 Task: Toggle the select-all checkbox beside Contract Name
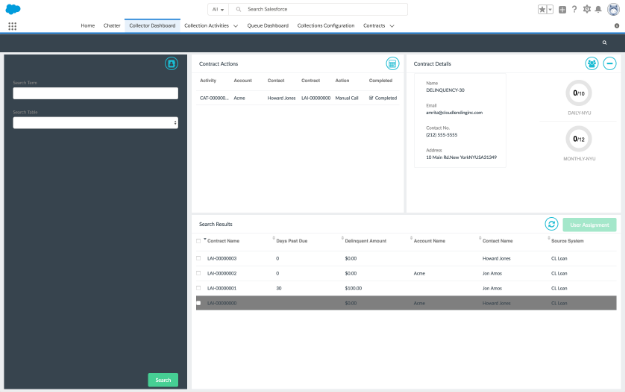(x=199, y=241)
